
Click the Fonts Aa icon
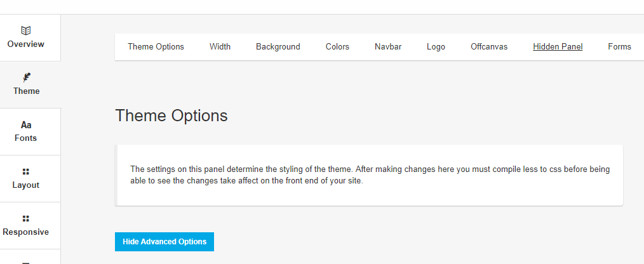(26, 125)
